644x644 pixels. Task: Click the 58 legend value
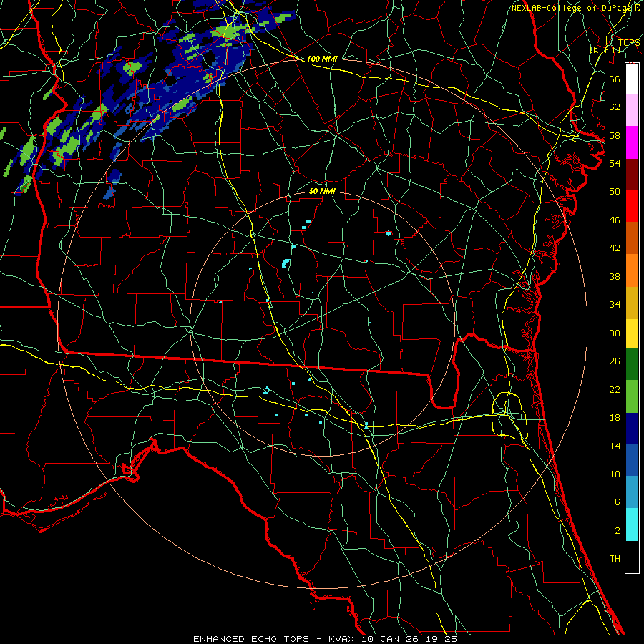[x=615, y=135]
